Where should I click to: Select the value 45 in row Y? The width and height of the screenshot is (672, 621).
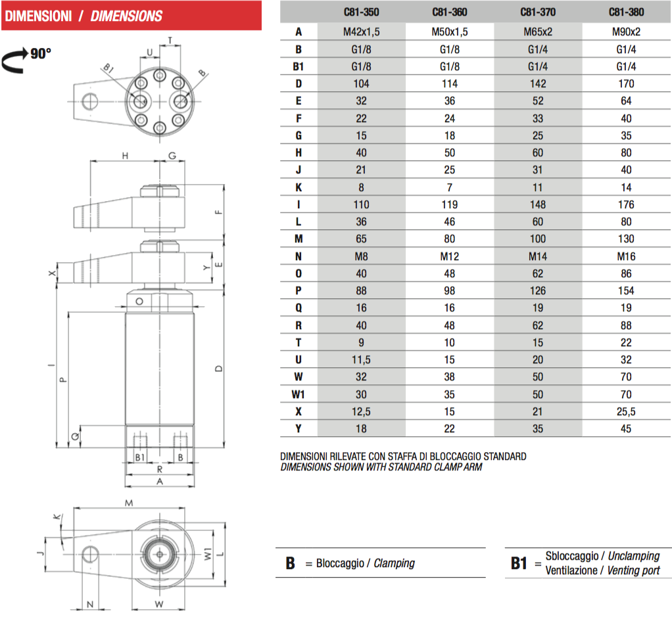pos(626,428)
